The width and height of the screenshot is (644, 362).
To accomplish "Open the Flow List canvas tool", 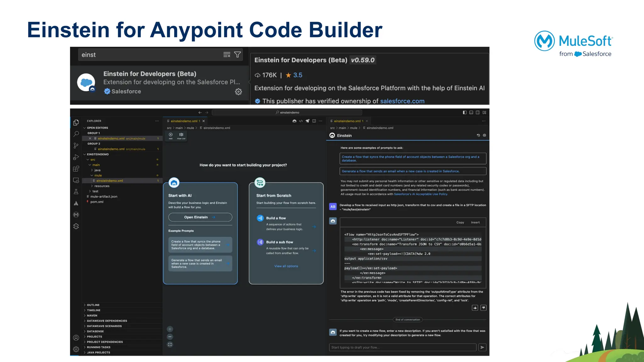I will click(x=181, y=136).
